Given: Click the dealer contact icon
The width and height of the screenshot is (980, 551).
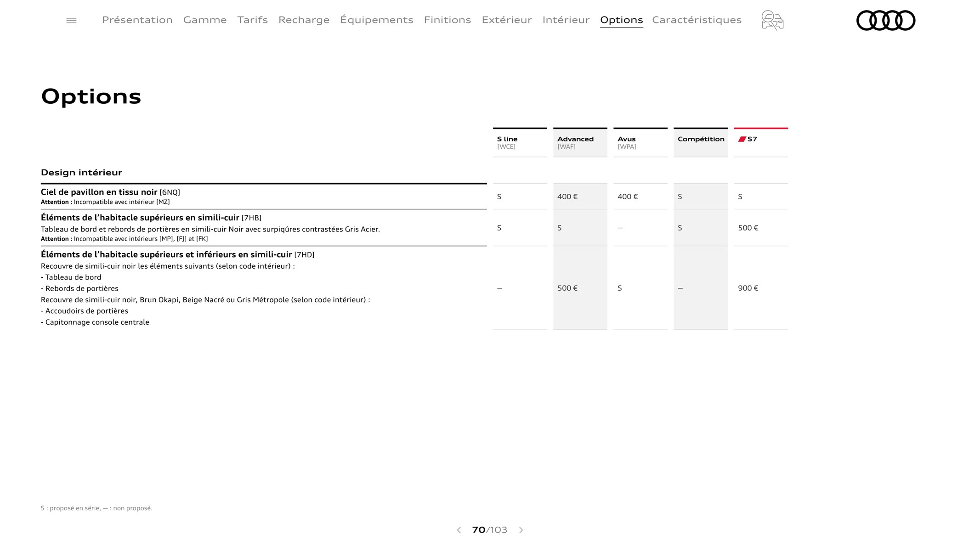Looking at the screenshot, I should click(772, 20).
